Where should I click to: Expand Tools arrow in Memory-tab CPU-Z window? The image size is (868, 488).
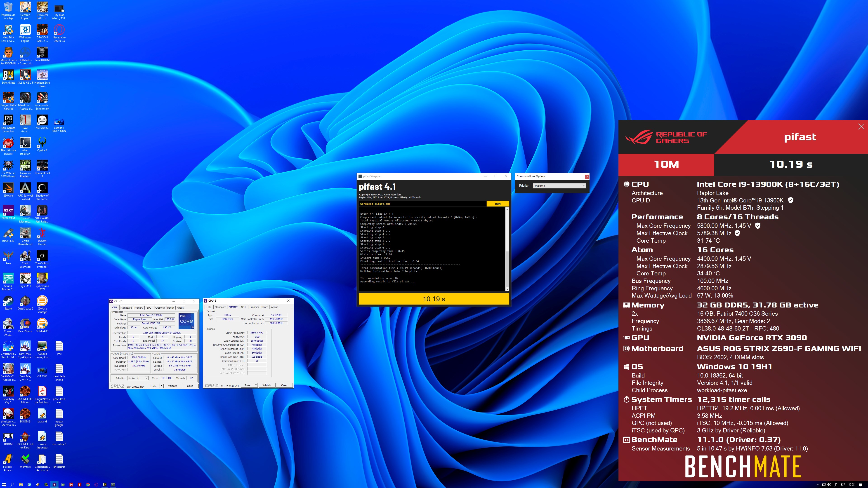pyautogui.click(x=256, y=385)
